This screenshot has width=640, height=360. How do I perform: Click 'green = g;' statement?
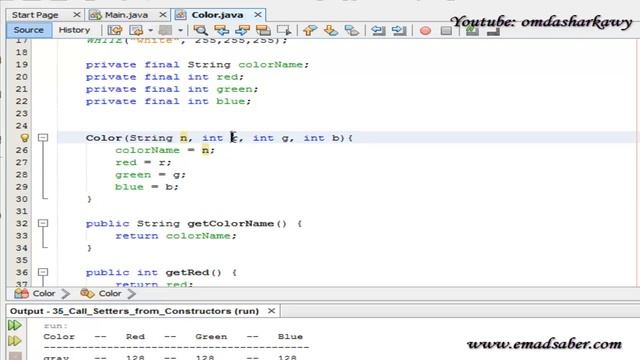coord(150,175)
